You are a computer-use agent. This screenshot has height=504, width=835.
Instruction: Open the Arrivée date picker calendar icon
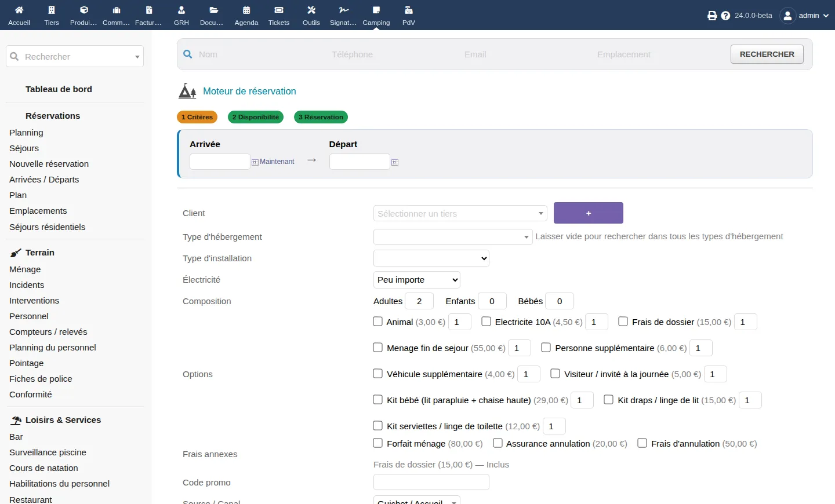click(255, 162)
